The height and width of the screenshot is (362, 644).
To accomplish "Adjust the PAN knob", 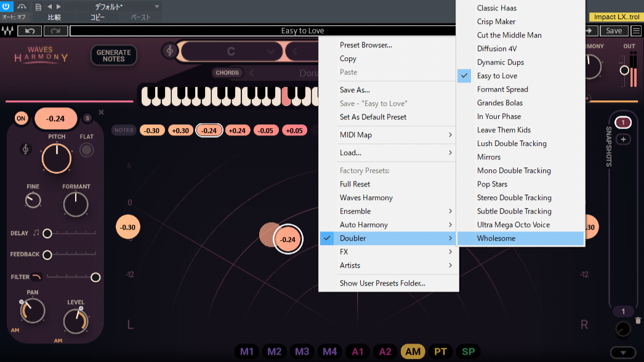I will pyautogui.click(x=33, y=311).
